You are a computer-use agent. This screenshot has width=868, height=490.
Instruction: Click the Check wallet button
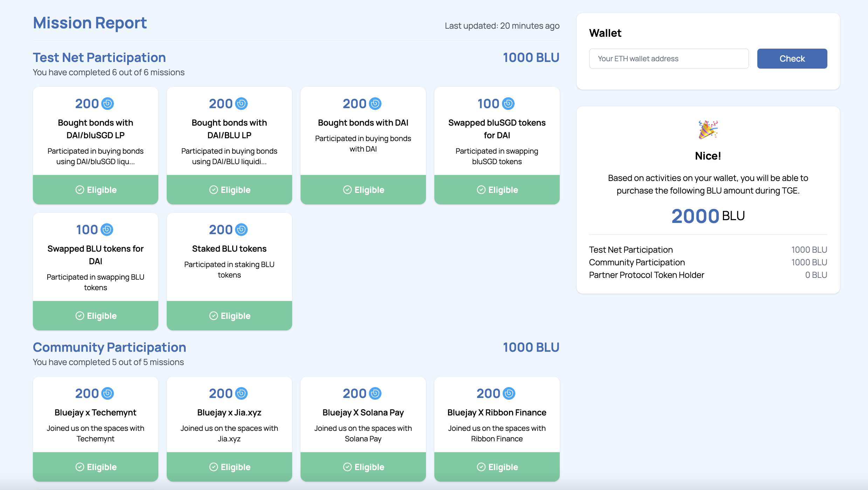pyautogui.click(x=792, y=58)
